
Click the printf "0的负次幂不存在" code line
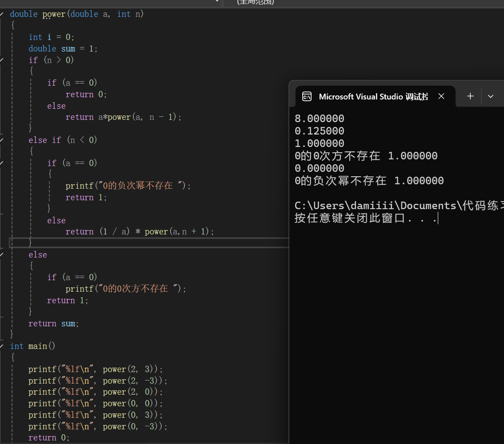pos(128,186)
